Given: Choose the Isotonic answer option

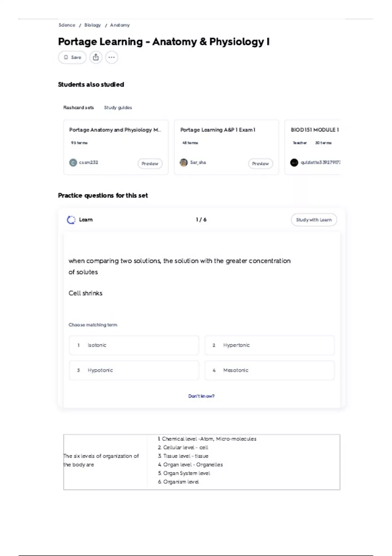Looking at the screenshot, I should point(134,345).
